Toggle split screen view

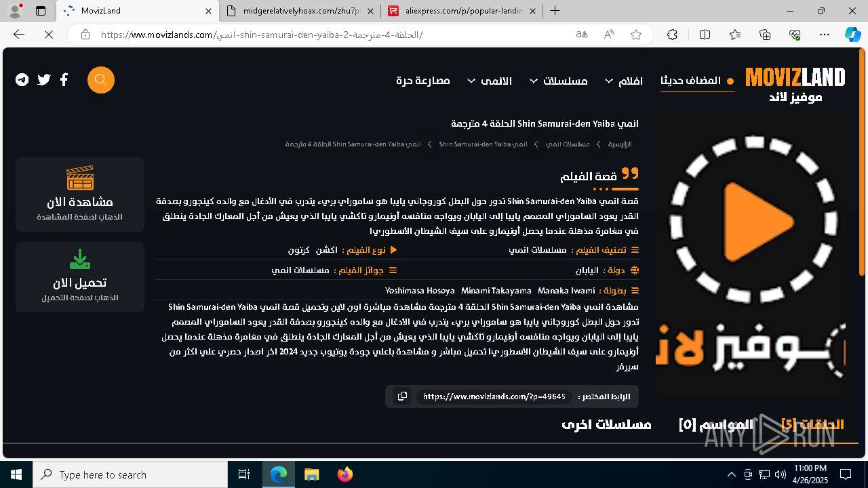tap(705, 35)
